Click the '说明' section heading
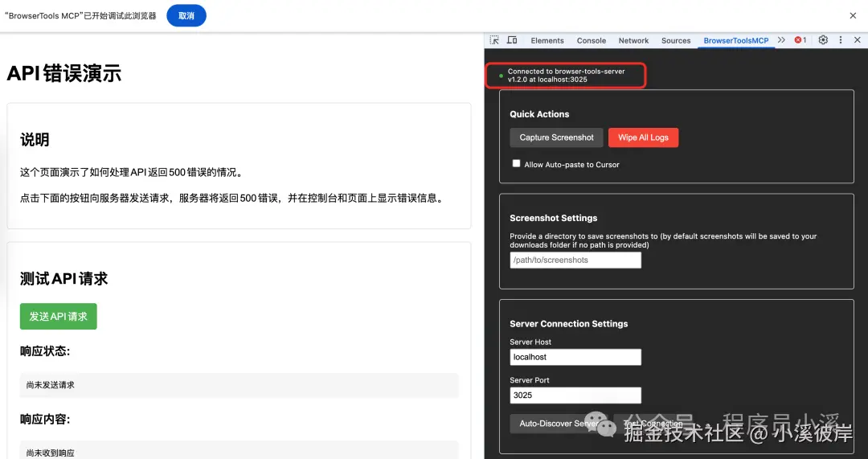The height and width of the screenshot is (459, 868). click(35, 140)
